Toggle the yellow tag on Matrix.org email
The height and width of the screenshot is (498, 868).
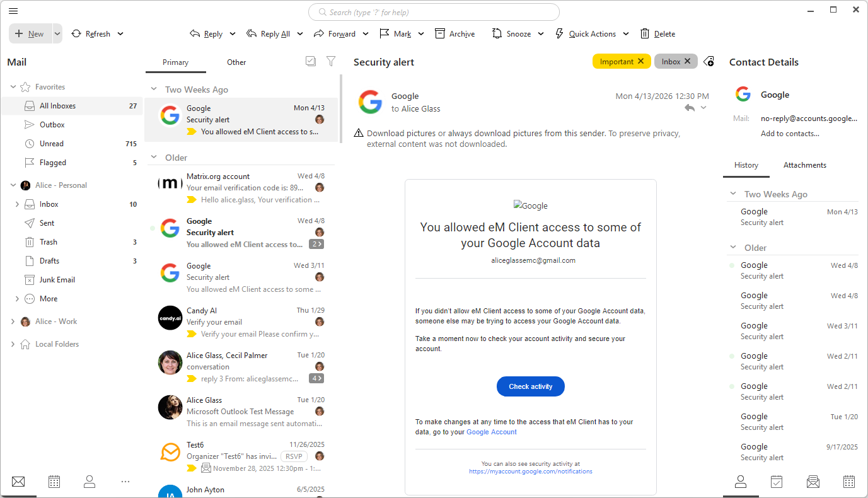pyautogui.click(x=192, y=200)
